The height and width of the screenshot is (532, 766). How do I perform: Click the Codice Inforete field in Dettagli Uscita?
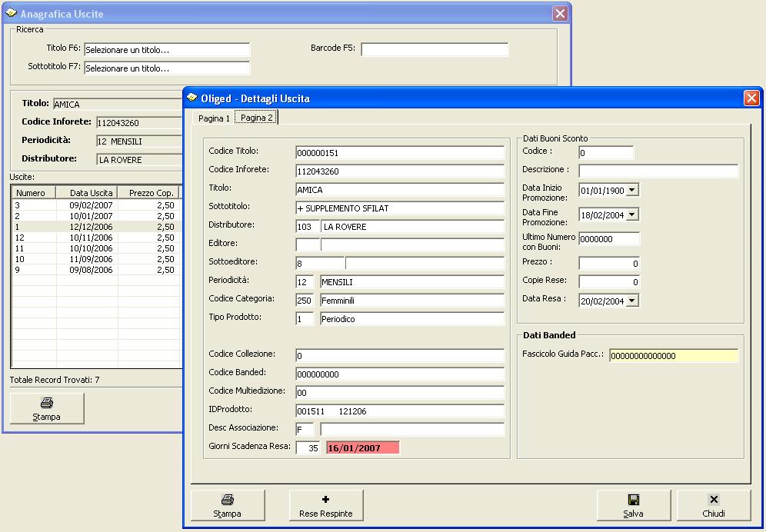pos(400,171)
